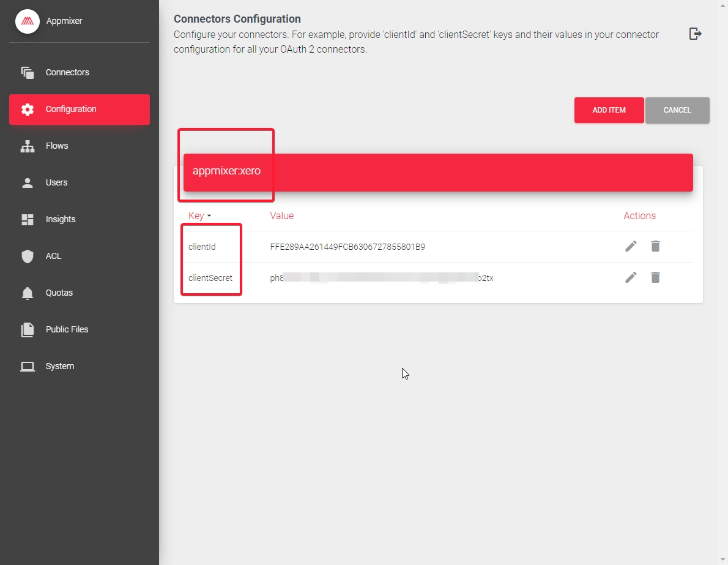Edit the clientId row with pencil icon
This screenshot has height=565, width=728.
631,246
